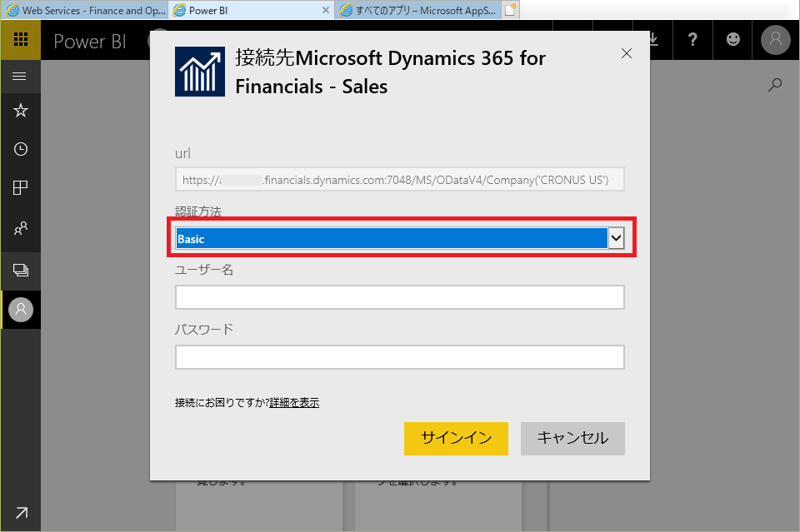Open Favorites star in sidebar
This screenshot has height=532, width=800.
click(20, 110)
